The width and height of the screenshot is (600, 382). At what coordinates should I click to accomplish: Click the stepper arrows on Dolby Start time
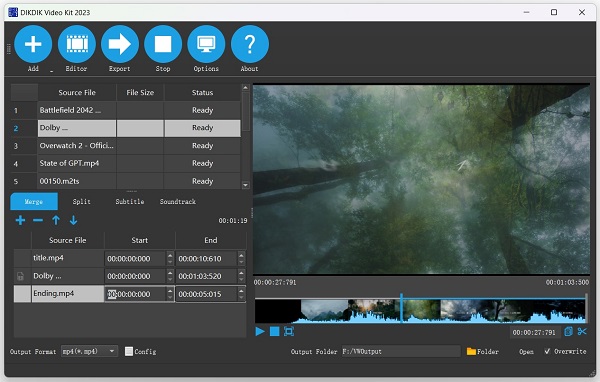(x=170, y=276)
